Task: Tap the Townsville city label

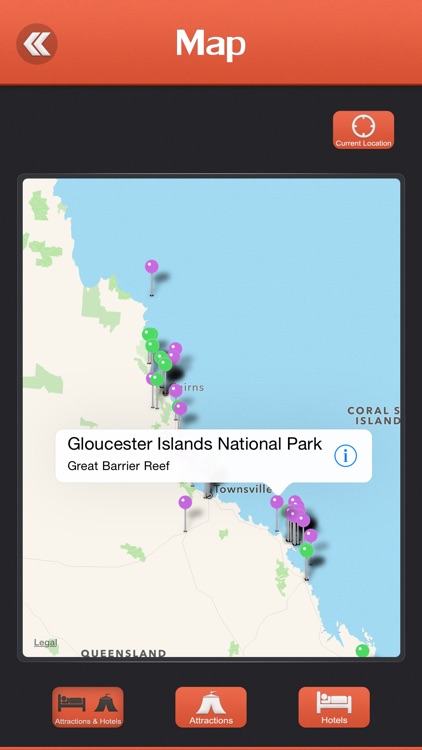Action: click(243, 489)
